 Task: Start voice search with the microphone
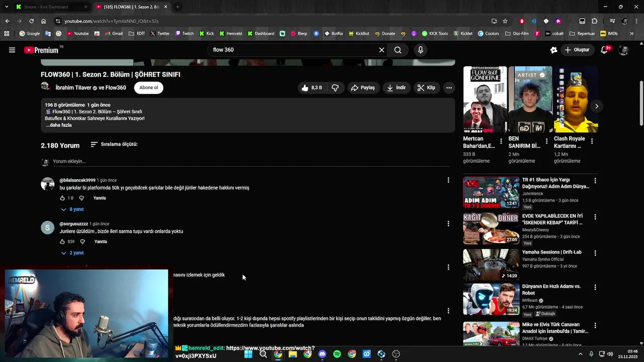(421, 50)
